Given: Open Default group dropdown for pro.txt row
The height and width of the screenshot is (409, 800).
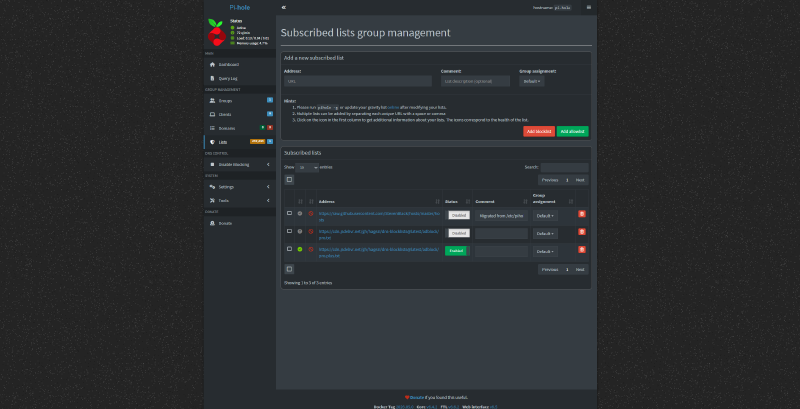Looking at the screenshot, I should tap(545, 234).
